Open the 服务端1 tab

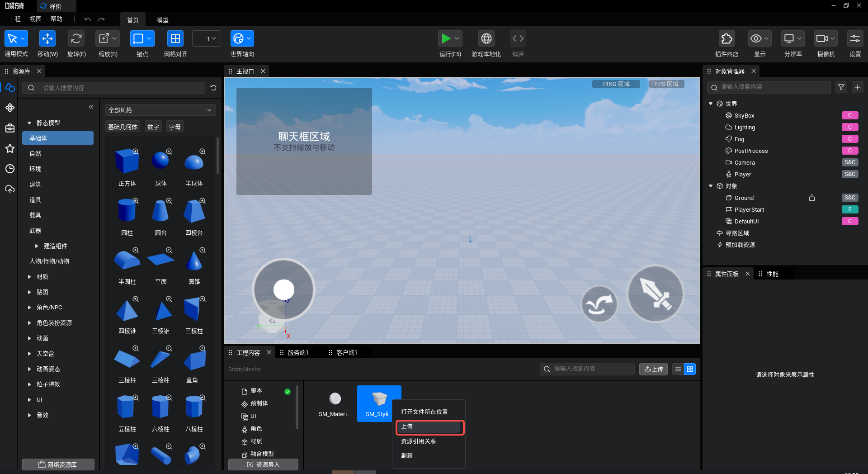(x=298, y=353)
